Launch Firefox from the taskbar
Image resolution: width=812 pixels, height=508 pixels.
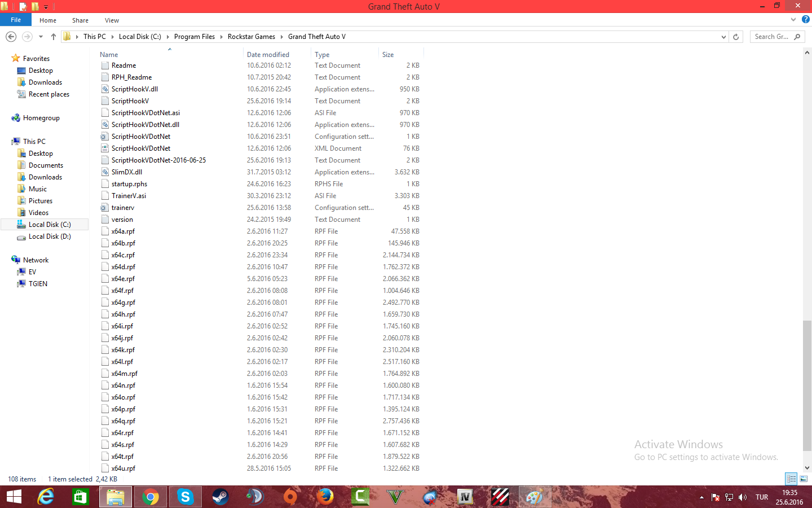tap(325, 497)
